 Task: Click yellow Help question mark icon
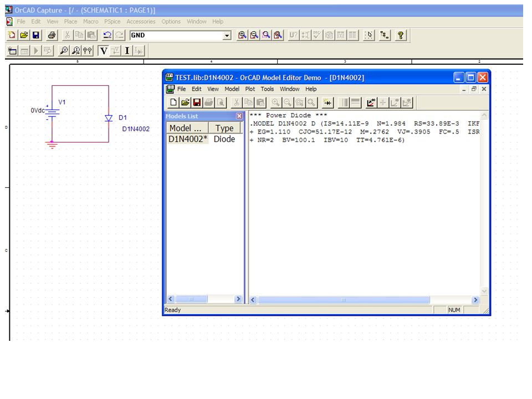[x=401, y=35]
